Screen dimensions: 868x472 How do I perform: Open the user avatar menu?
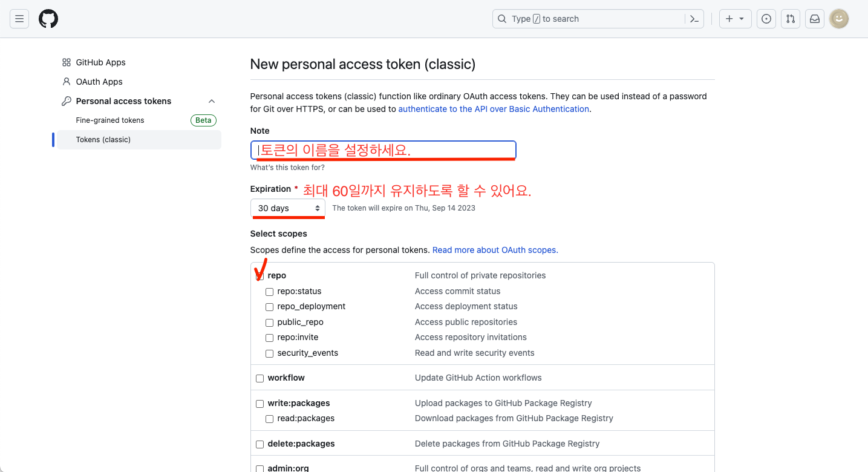click(x=839, y=19)
